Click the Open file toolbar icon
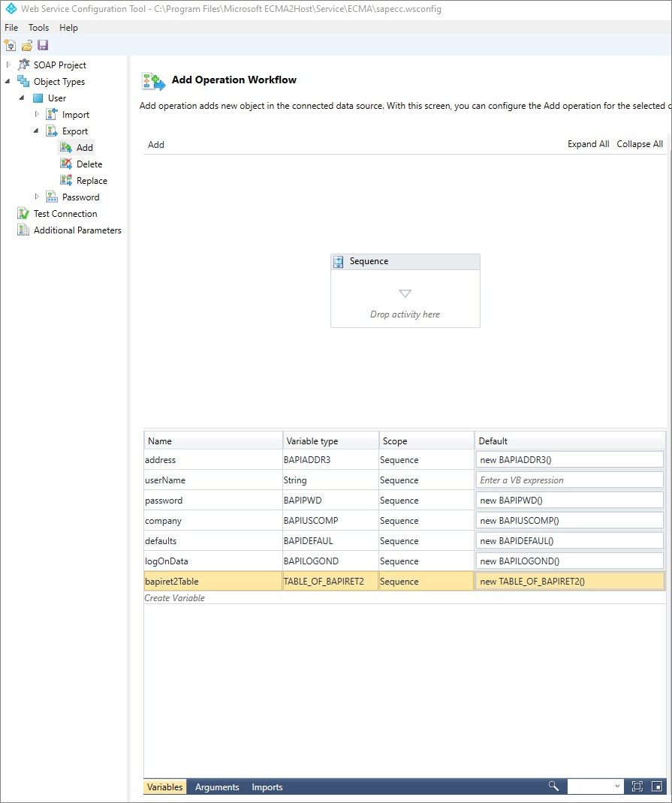 click(x=26, y=45)
